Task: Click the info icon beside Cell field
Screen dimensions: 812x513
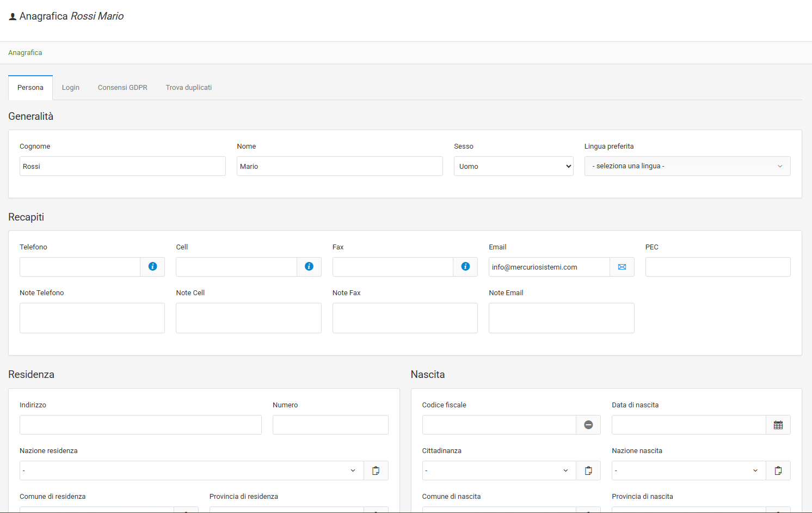Action: 309,267
